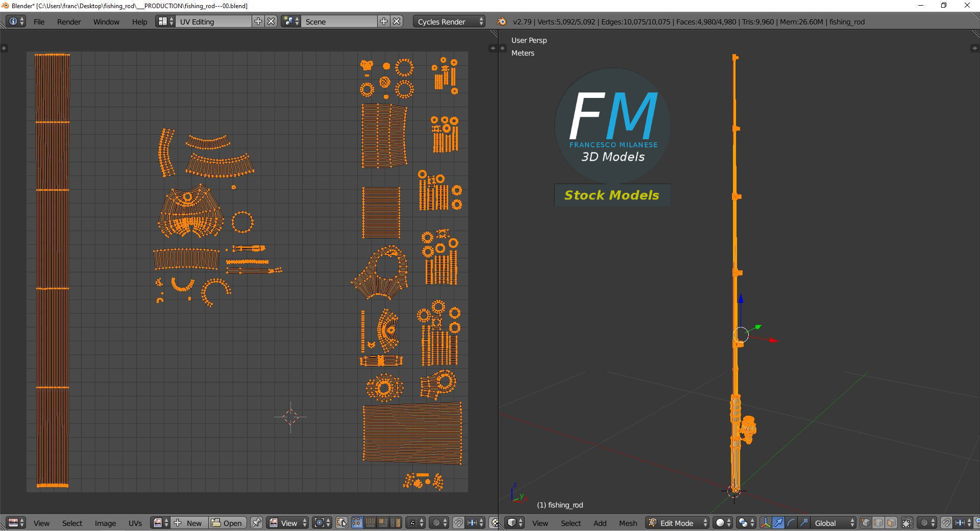Delete the current Scene
The image size is (980, 531).
click(397, 21)
